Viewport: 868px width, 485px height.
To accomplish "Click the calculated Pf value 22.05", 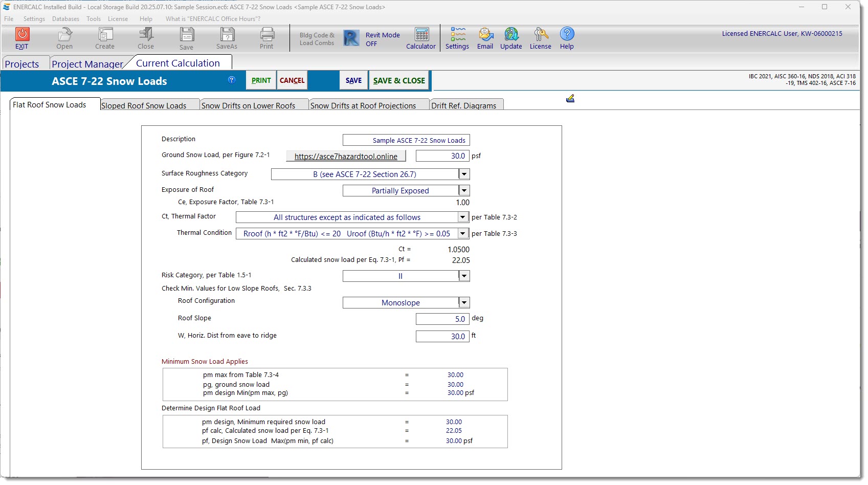I will (461, 260).
